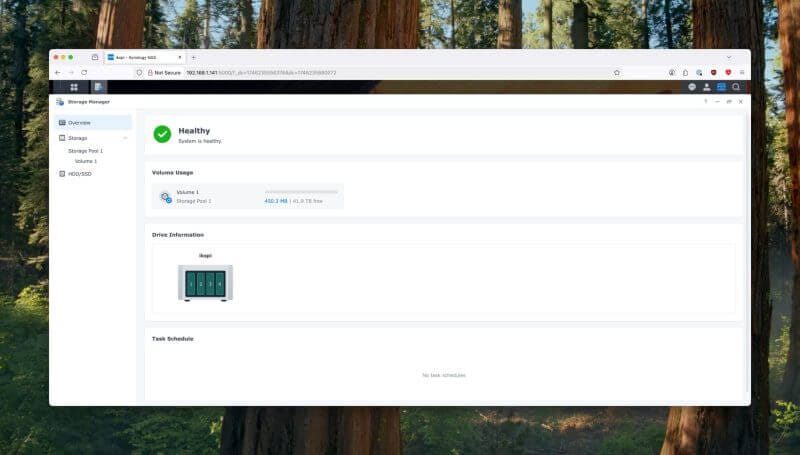Click the Storage Manager vertical scrollbar

747,252
